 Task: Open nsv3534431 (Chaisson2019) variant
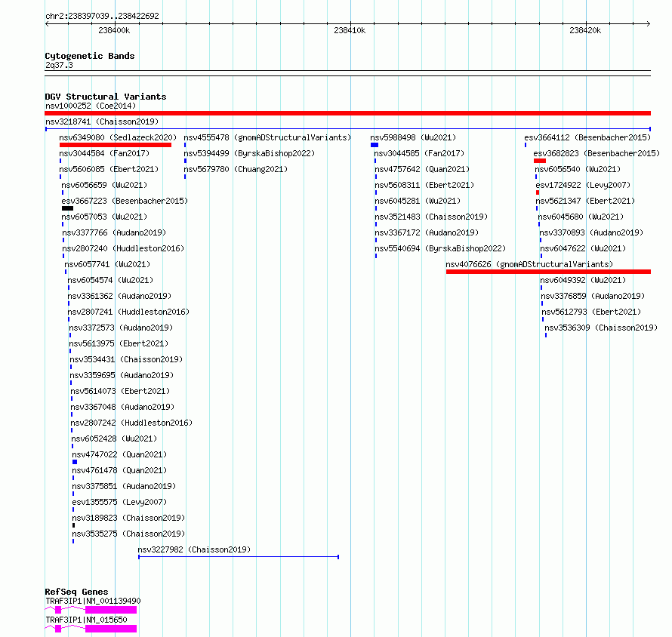tap(126, 359)
